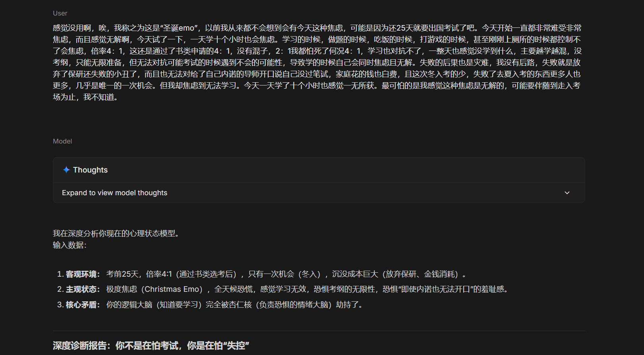Click the list number '3.' marker
The width and height of the screenshot is (644, 355).
point(60,305)
